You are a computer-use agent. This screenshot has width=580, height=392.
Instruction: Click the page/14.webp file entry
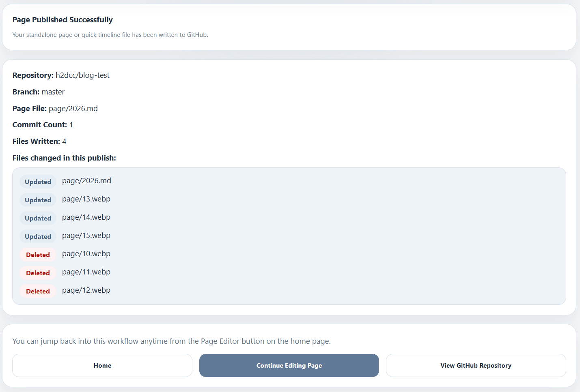click(86, 217)
